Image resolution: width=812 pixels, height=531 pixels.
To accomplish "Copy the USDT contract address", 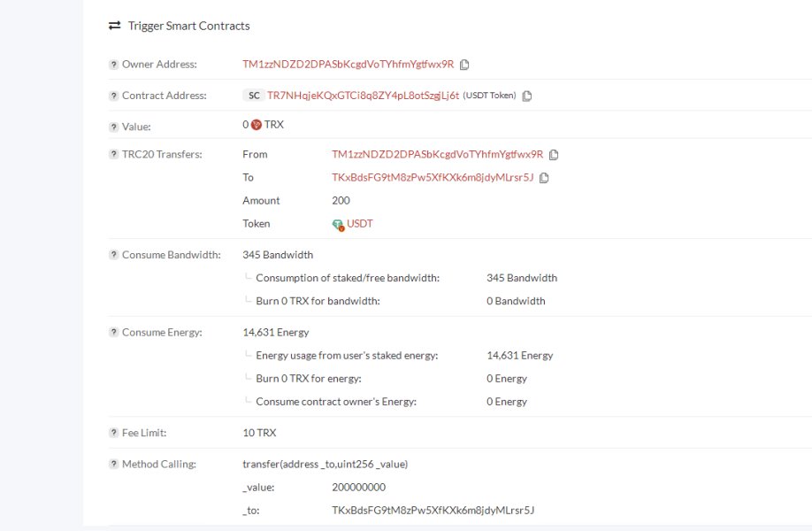I will pos(527,96).
